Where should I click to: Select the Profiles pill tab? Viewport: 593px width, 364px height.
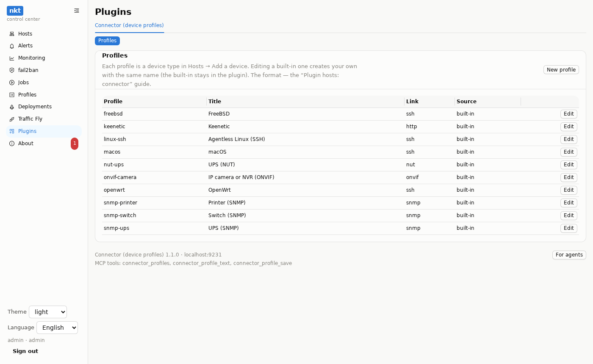pos(107,41)
